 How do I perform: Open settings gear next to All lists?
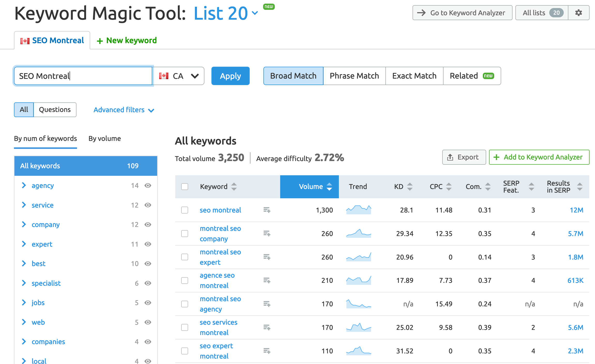578,13
